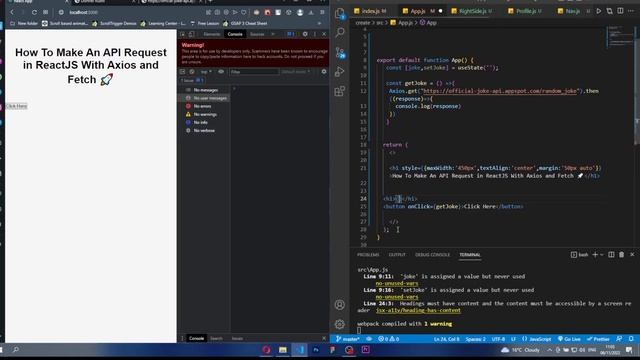This screenshot has height=360, width=640.
Task: Click the master branch in status bar
Action: point(348,339)
